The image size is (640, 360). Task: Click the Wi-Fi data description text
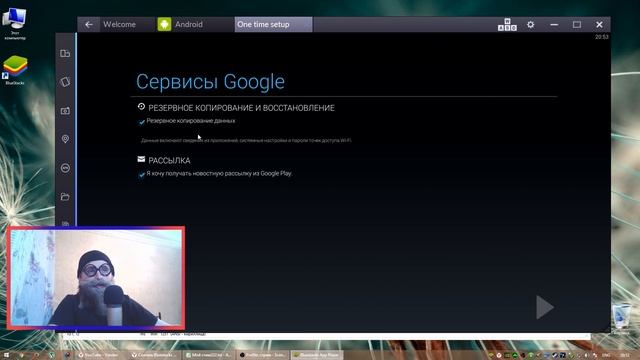(x=246, y=140)
